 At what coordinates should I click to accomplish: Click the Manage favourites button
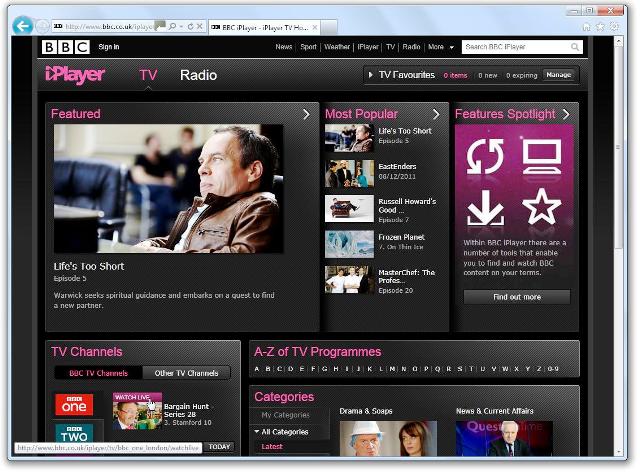click(x=559, y=75)
